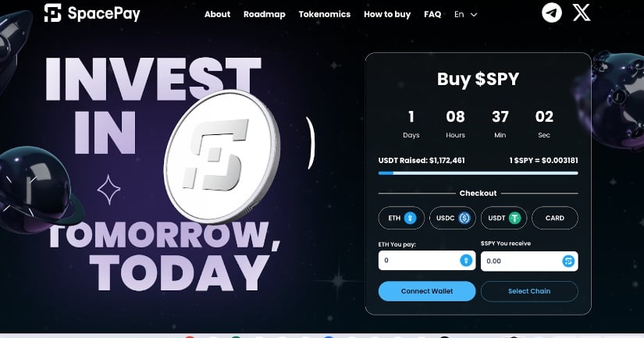Image resolution: width=644 pixels, height=338 pixels.
Task: Focus the ETH You pay input field
Action: [x=427, y=261]
